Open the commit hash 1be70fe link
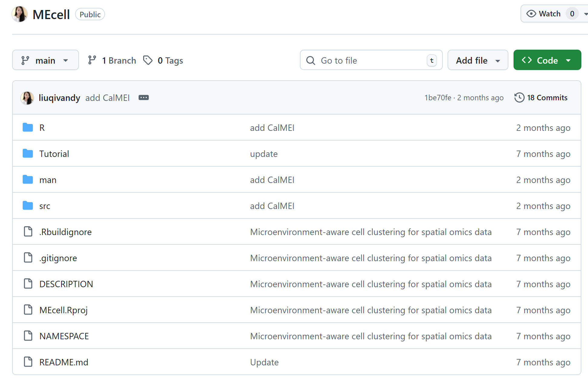 coord(438,98)
